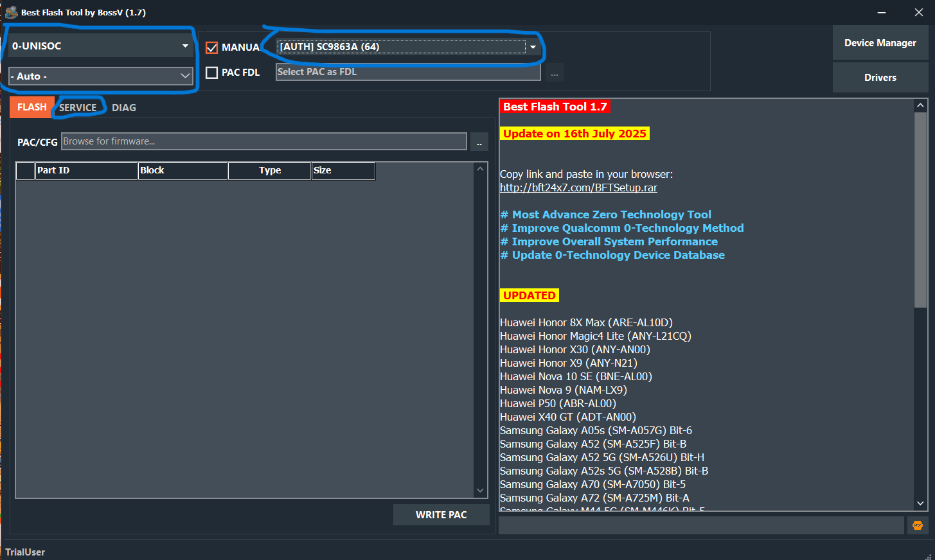Switch to the SERVICE tab

78,108
